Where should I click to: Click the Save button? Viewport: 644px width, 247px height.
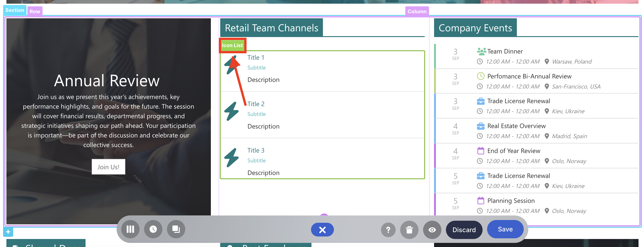point(505,229)
